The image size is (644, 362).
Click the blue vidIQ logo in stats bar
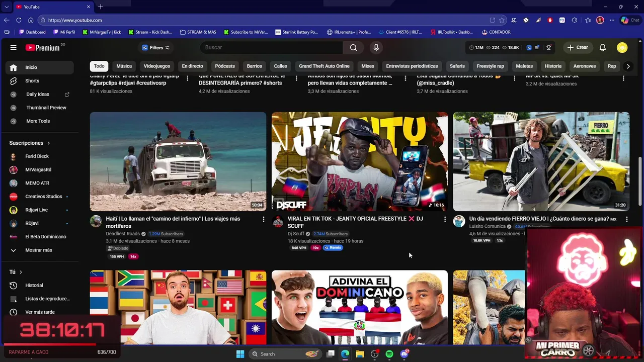pyautogui.click(x=529, y=47)
